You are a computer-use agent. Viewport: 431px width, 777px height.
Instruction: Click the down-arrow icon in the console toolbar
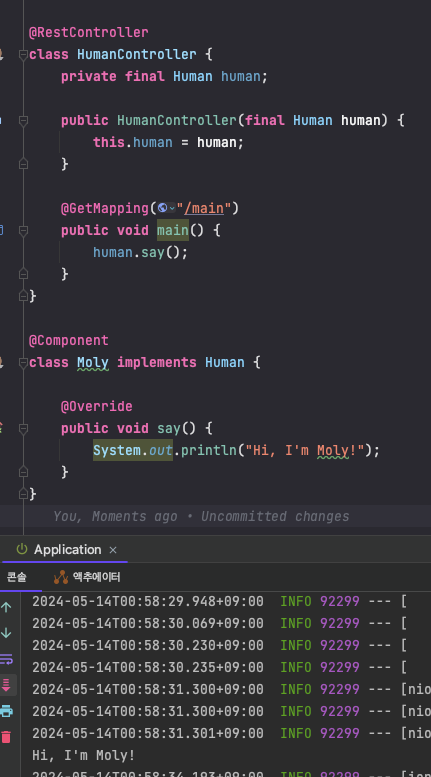[x=6, y=633]
